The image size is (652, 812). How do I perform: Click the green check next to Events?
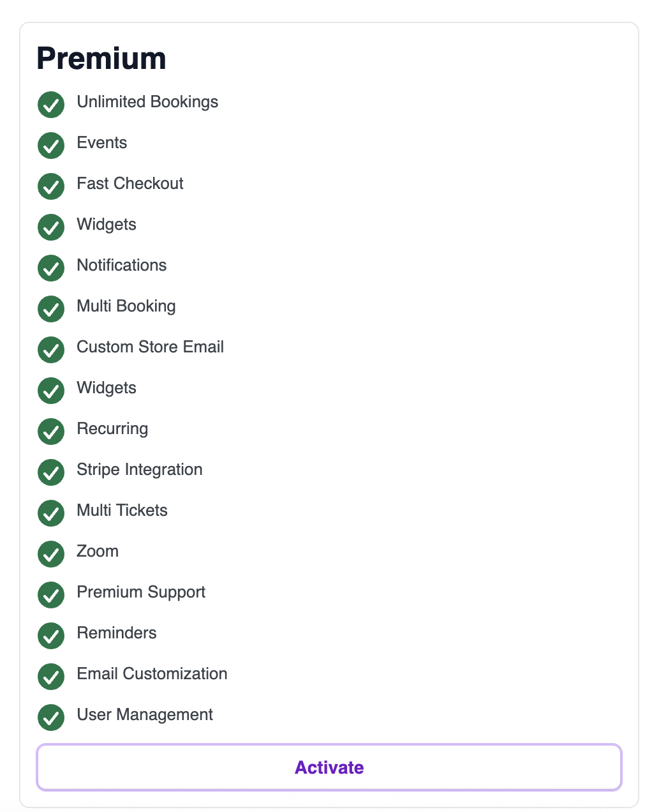(x=51, y=146)
